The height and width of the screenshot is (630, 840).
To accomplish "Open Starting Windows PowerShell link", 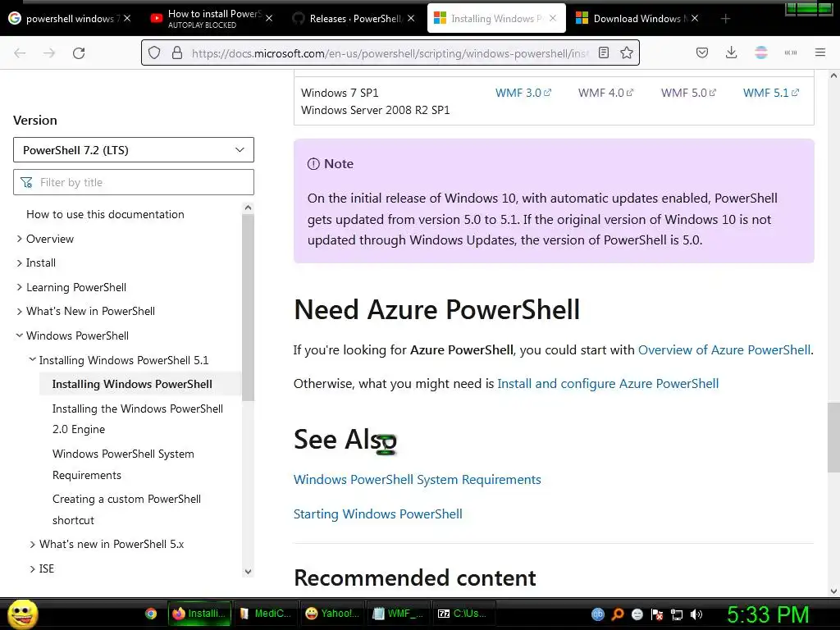I will click(377, 514).
